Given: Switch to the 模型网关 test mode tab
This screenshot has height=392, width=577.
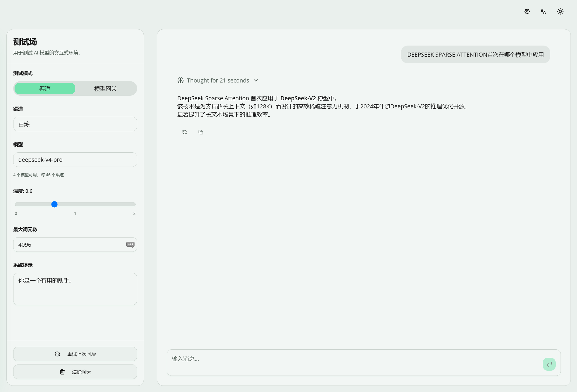Looking at the screenshot, I should (106, 88).
